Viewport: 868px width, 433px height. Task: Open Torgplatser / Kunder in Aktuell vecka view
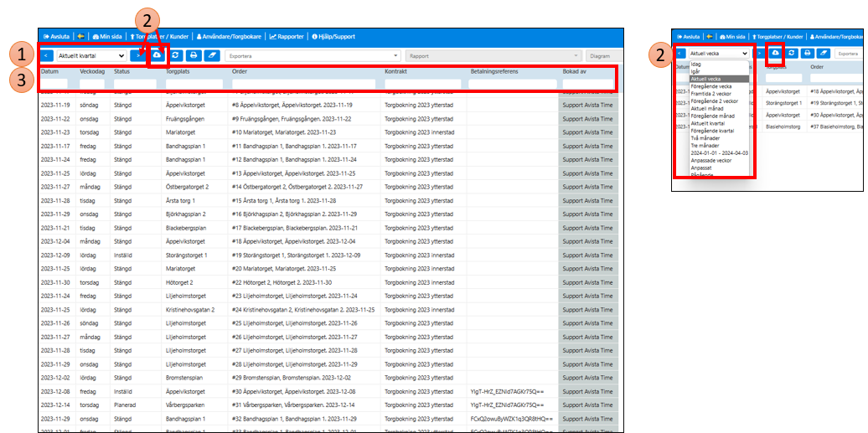[x=779, y=37]
